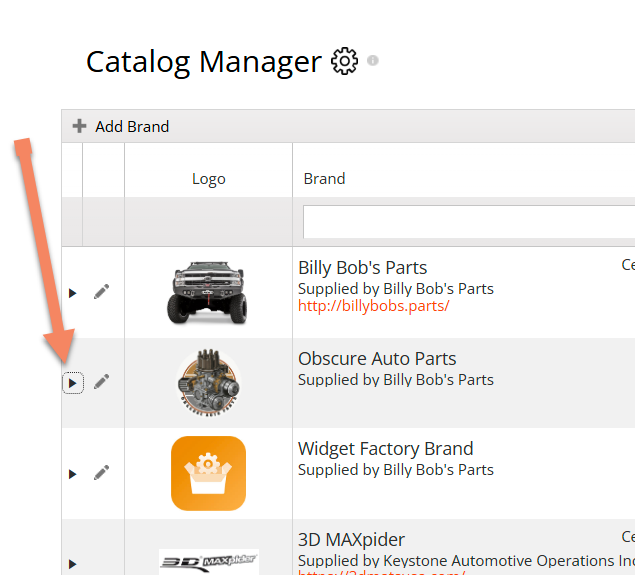Expand the Billy Bob's Parts row

[72, 293]
